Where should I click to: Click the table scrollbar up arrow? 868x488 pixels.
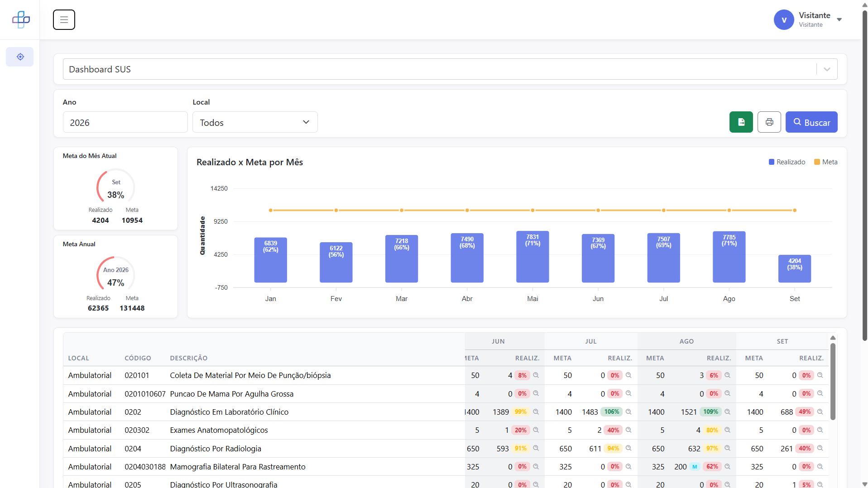pos(833,338)
